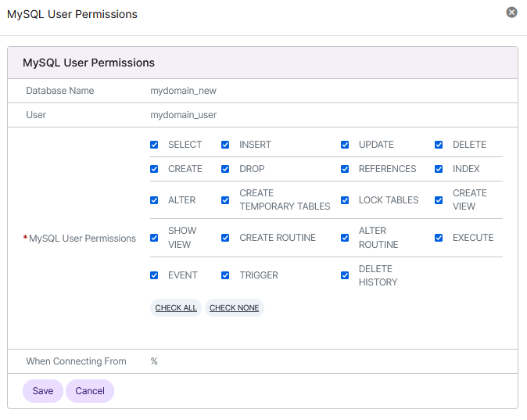Toggle the EVENT permission checkbox
Screen dimensions: 527x420
154,275
